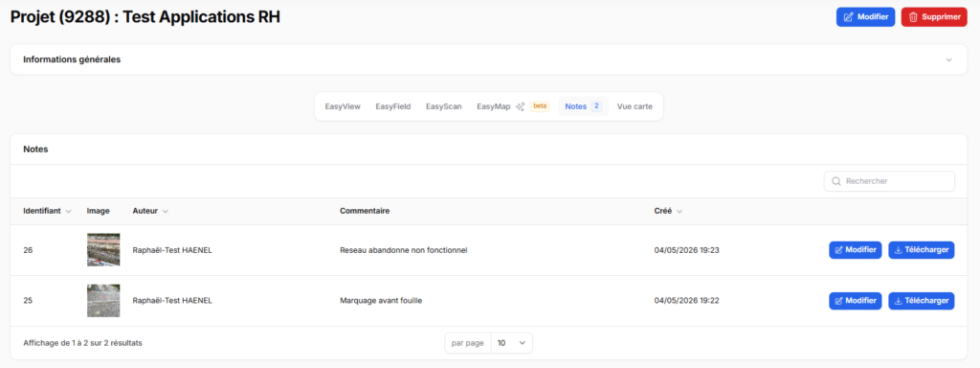Screen dimensions: 980x368
Task: Open the thumbnail image of note 25
Action: click(x=103, y=300)
